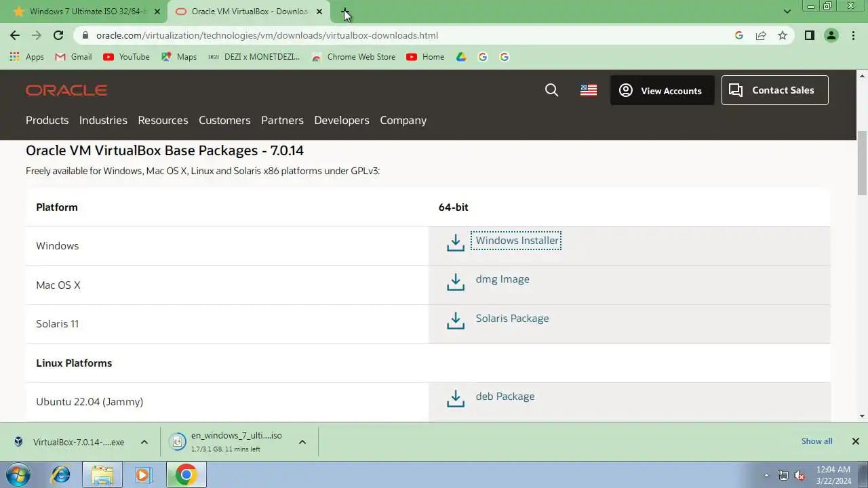Click the volume icon in system tray

[800, 475]
